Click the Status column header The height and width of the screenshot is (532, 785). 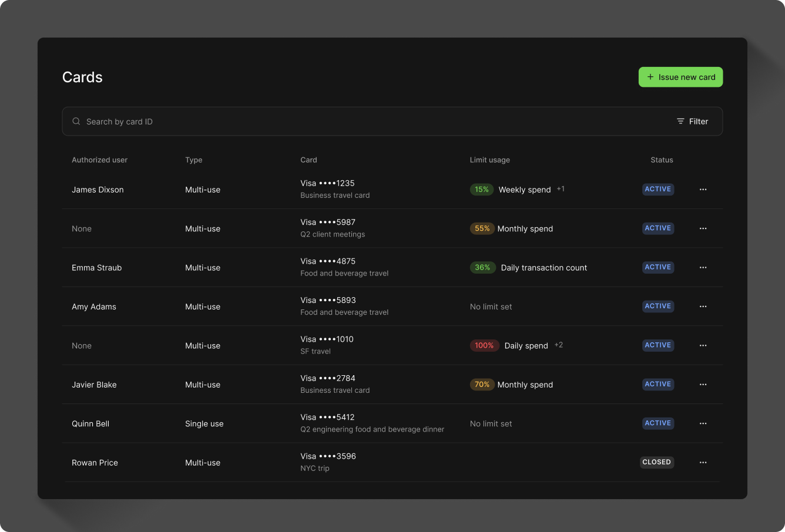tap(662, 160)
